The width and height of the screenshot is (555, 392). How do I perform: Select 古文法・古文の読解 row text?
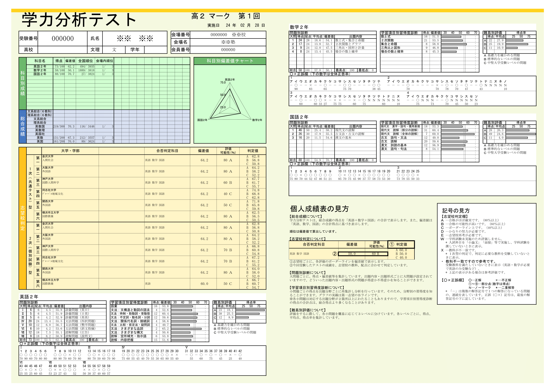tap(350, 134)
